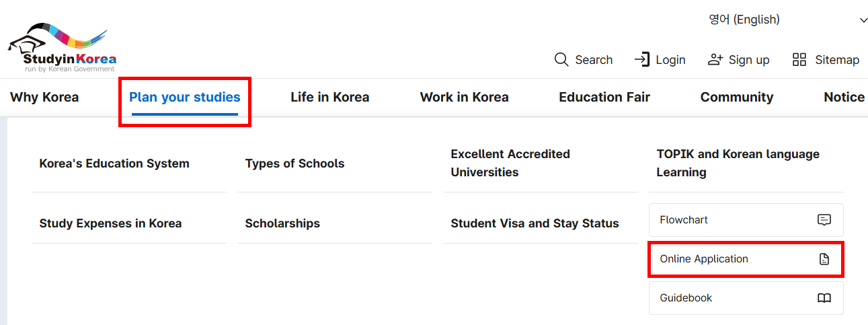Click the Study in Korea logo

point(62,47)
